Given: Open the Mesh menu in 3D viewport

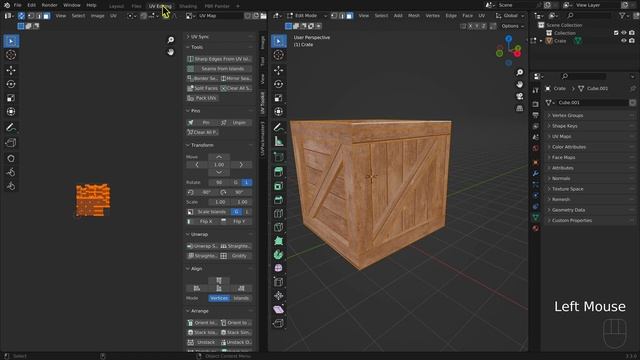Looking at the screenshot, I should click(413, 16).
